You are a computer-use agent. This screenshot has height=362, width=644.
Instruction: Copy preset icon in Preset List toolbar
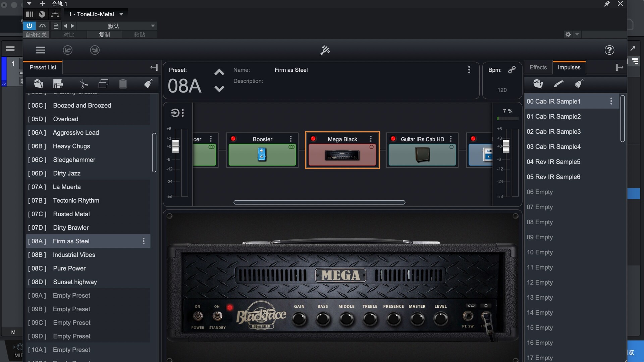click(103, 83)
